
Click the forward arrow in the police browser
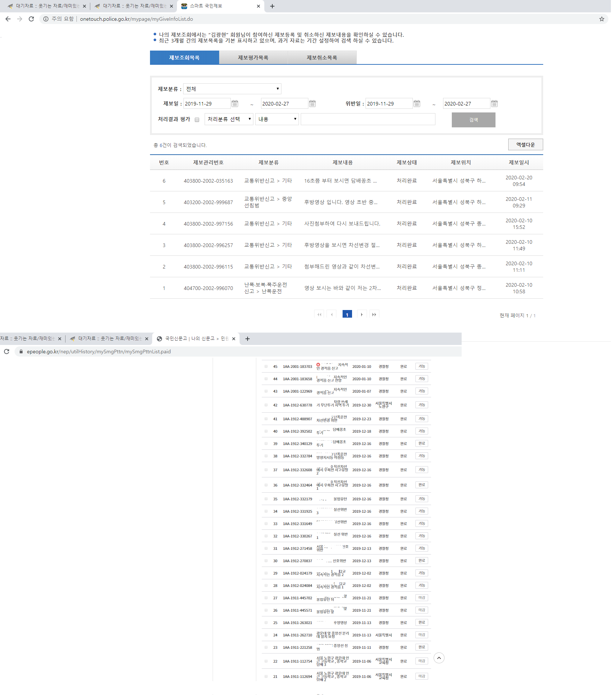(x=20, y=19)
